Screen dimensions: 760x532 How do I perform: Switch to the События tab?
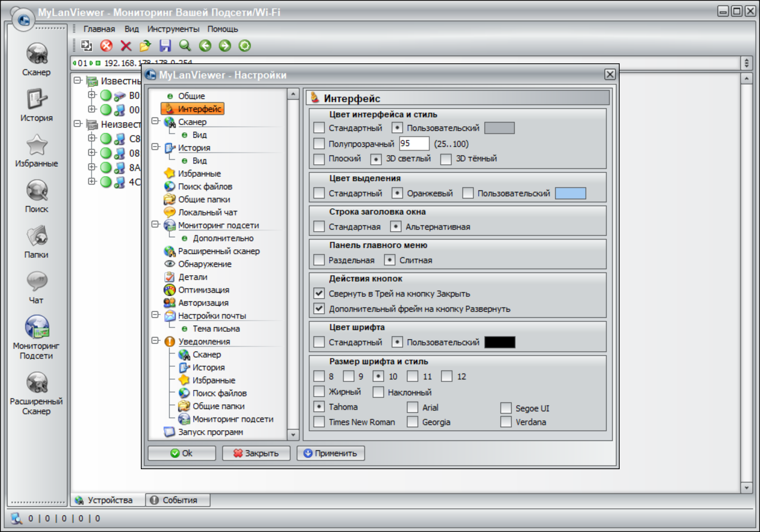[x=178, y=500]
